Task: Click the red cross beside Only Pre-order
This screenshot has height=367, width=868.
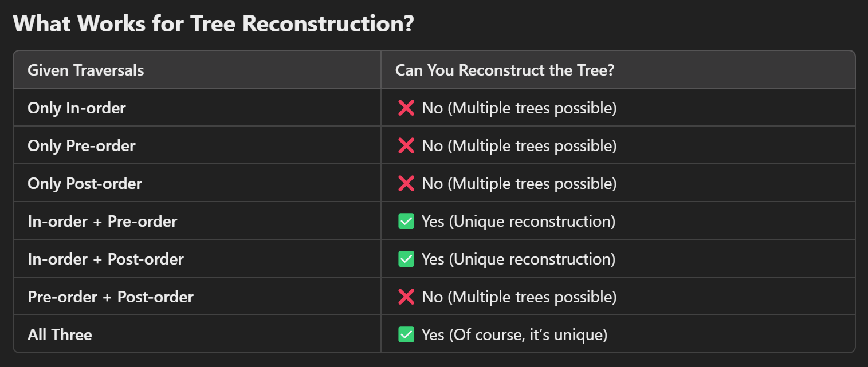Action: point(406,145)
